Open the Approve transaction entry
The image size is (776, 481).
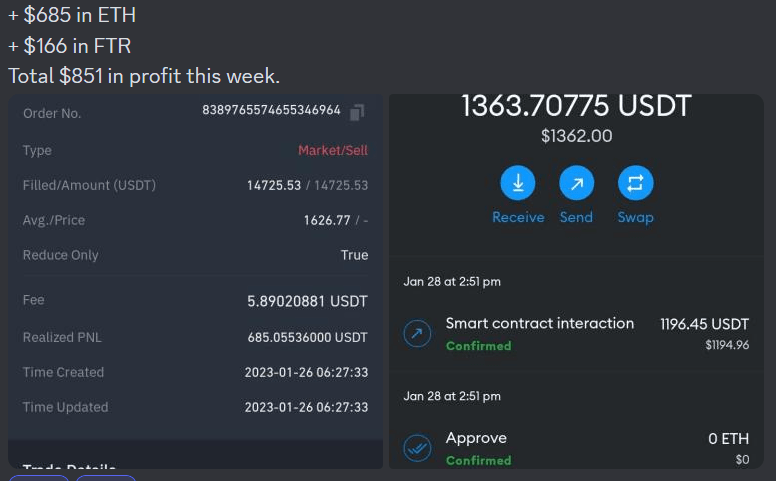coord(576,448)
